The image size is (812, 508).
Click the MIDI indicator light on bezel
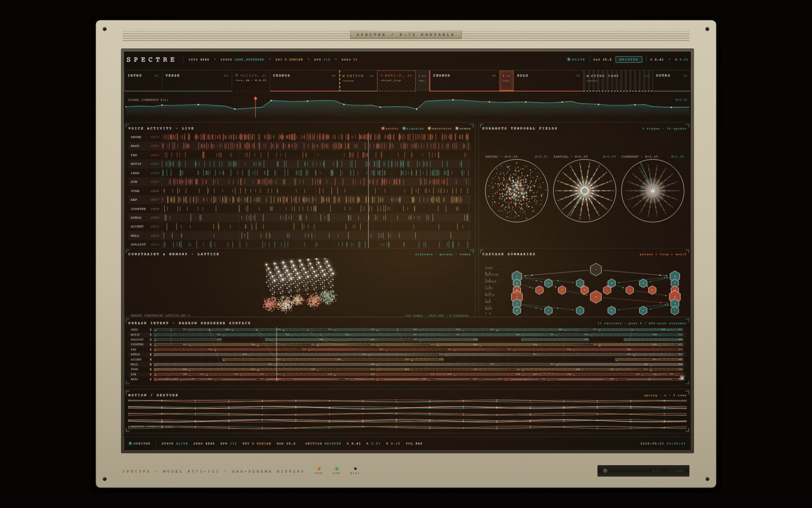pos(355,469)
